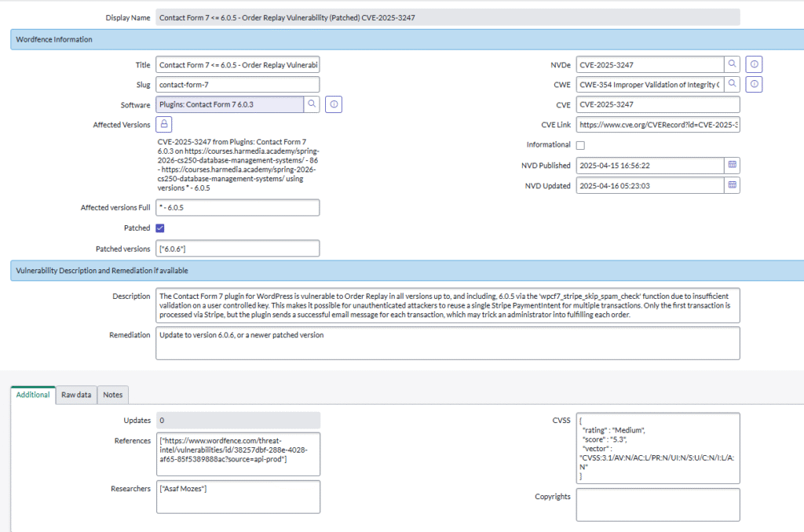Toggle the Informational checkbox
This screenshot has height=532, width=804.
(580, 145)
